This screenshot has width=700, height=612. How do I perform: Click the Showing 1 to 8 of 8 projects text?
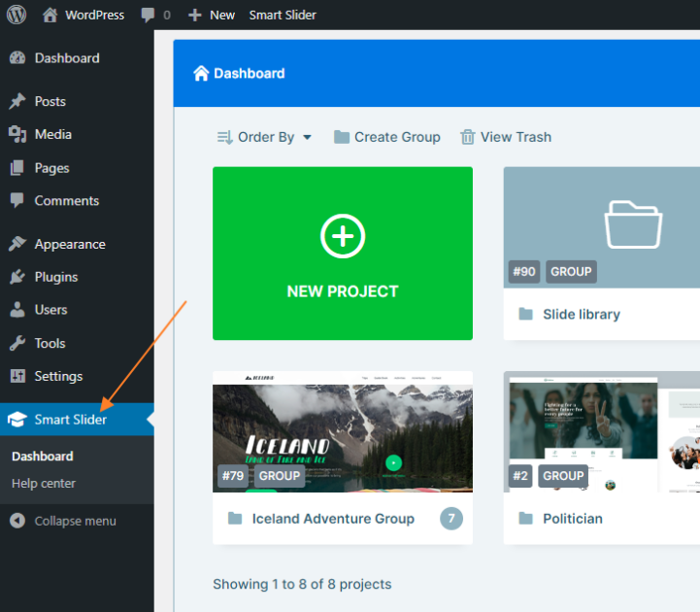pos(302,584)
